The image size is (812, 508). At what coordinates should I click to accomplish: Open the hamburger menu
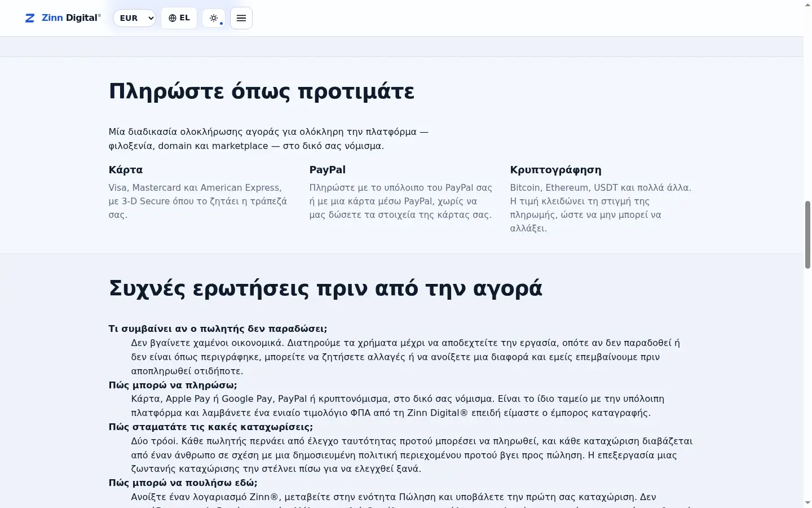point(241,18)
